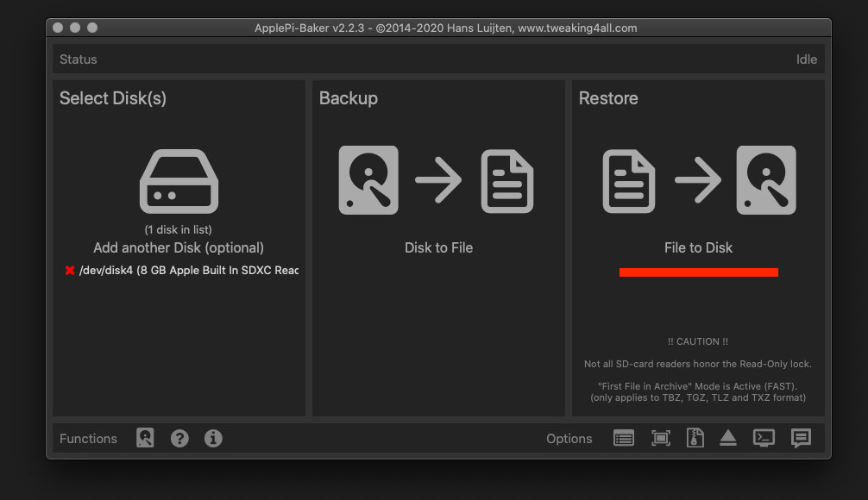Click the Backup arrow icon

pos(438,180)
